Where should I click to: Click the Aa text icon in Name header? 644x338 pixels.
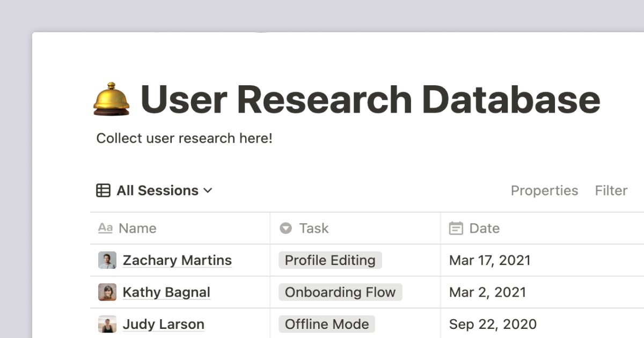pyautogui.click(x=105, y=228)
